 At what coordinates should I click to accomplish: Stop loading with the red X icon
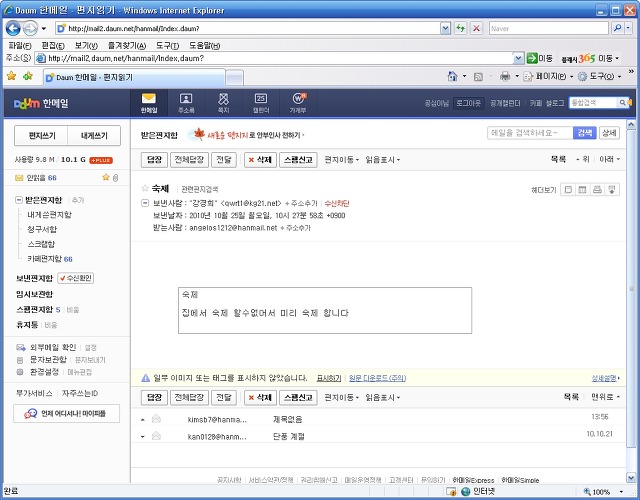click(476, 28)
